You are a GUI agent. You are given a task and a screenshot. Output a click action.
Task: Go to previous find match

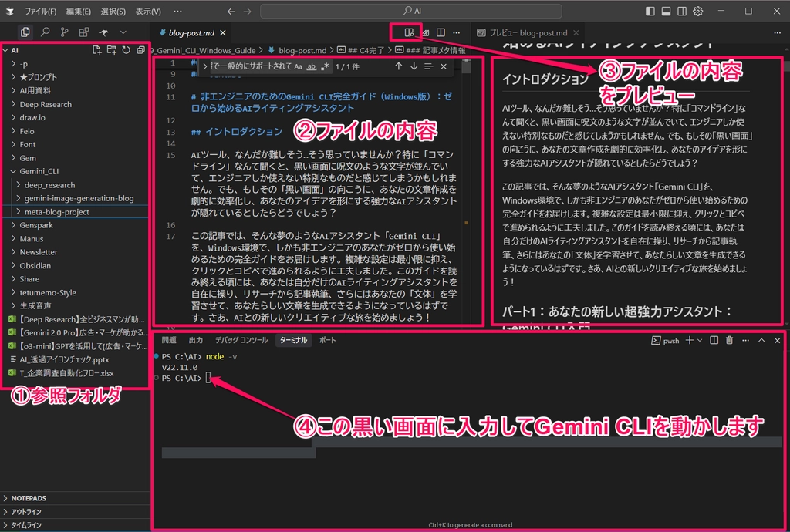pos(399,66)
